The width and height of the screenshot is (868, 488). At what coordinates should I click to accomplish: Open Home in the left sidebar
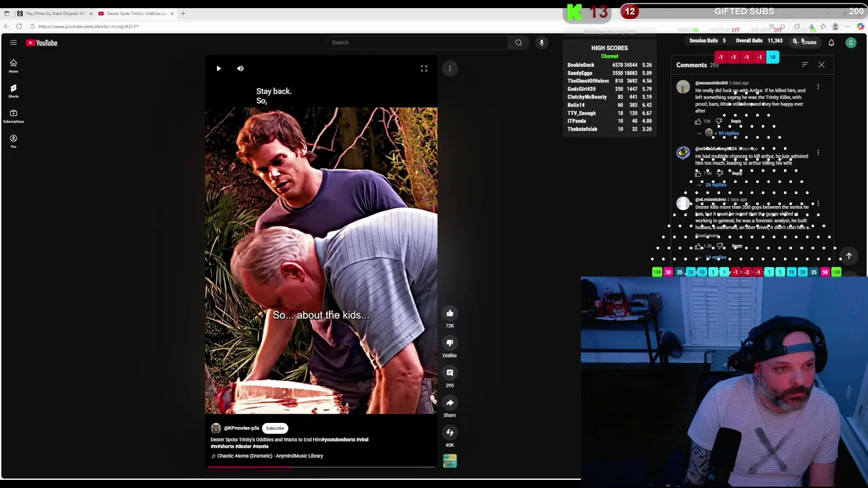[x=13, y=66]
